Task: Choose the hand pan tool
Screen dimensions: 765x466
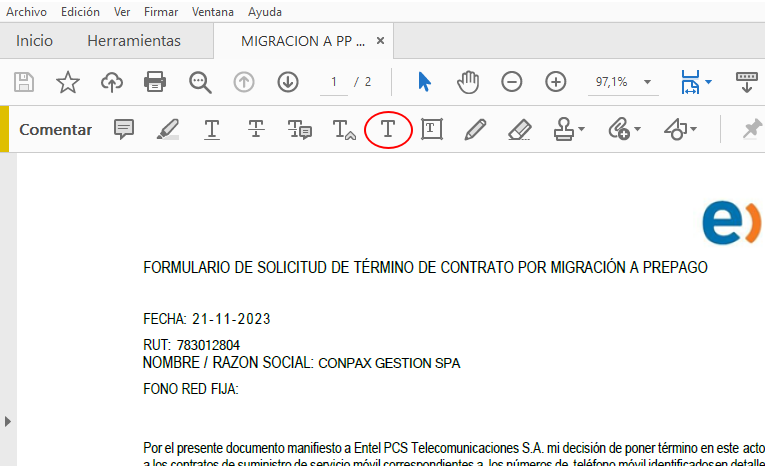Action: [468, 82]
